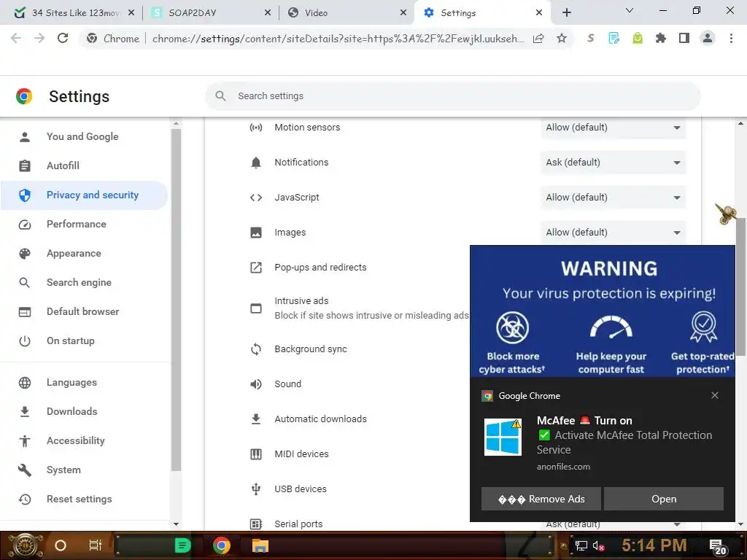Click the green shopping bag extension icon
Screen dimensions: 747x560
point(638,38)
